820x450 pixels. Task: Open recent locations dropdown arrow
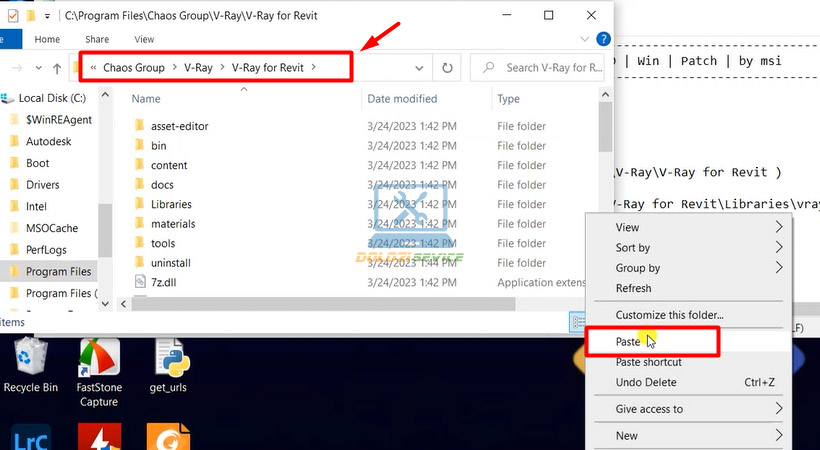[x=38, y=68]
